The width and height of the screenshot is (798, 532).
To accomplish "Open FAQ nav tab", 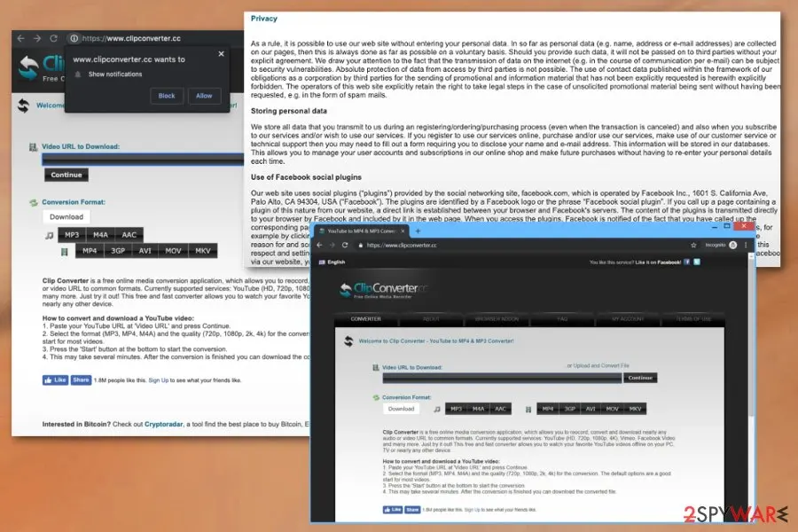I will [562, 318].
